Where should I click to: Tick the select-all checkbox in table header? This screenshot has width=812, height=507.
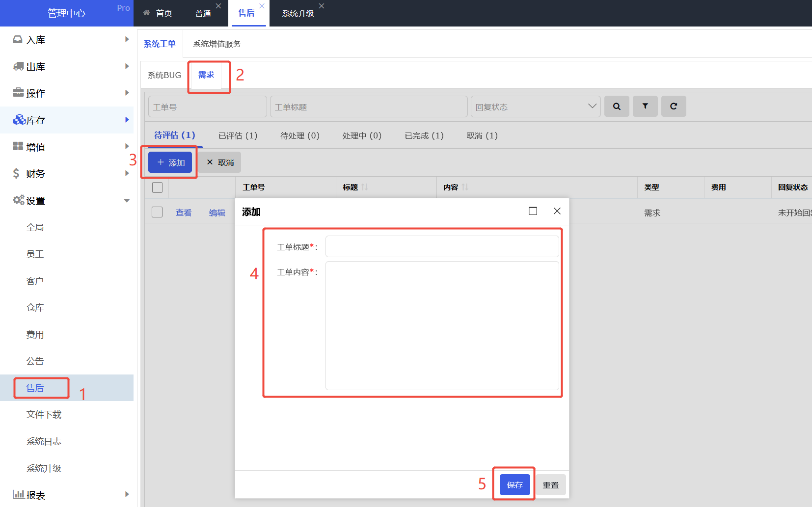click(x=157, y=187)
